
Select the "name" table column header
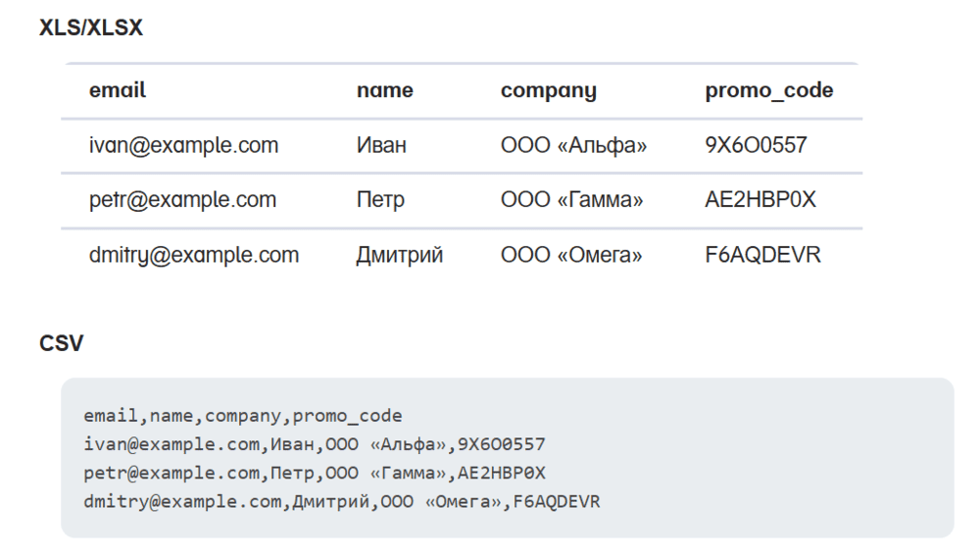point(385,91)
